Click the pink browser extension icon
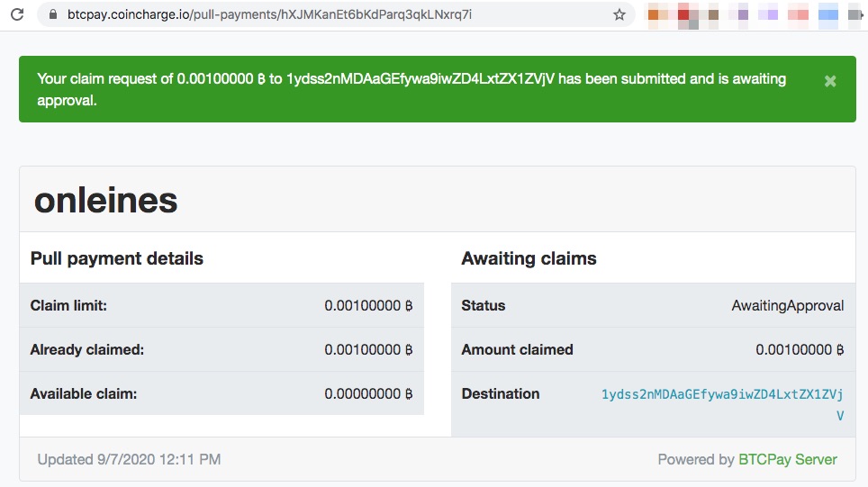The image size is (868, 487). 799,15
